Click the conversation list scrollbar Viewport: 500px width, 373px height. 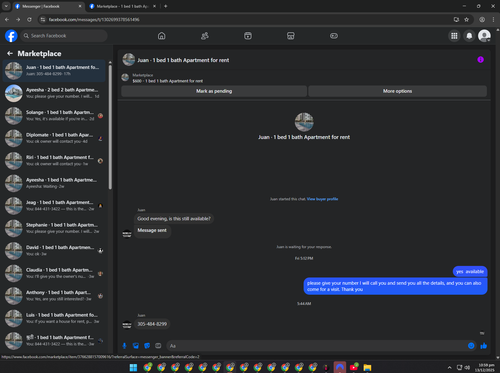point(110,127)
